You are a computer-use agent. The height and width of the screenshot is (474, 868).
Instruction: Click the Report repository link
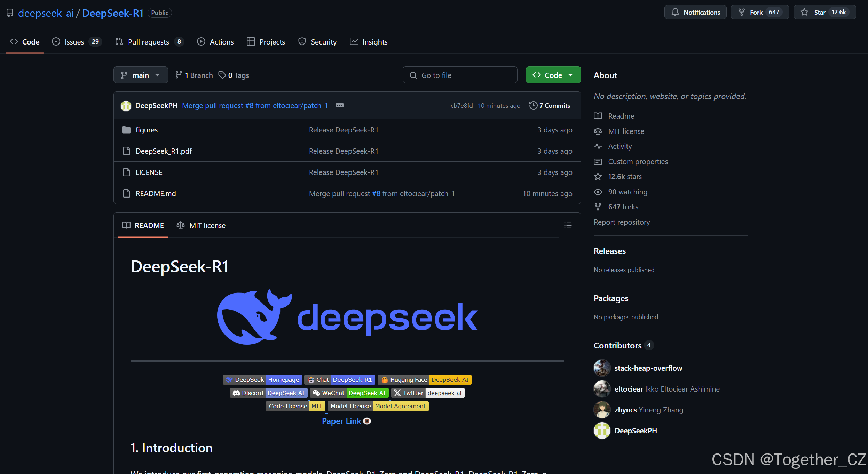[622, 222]
